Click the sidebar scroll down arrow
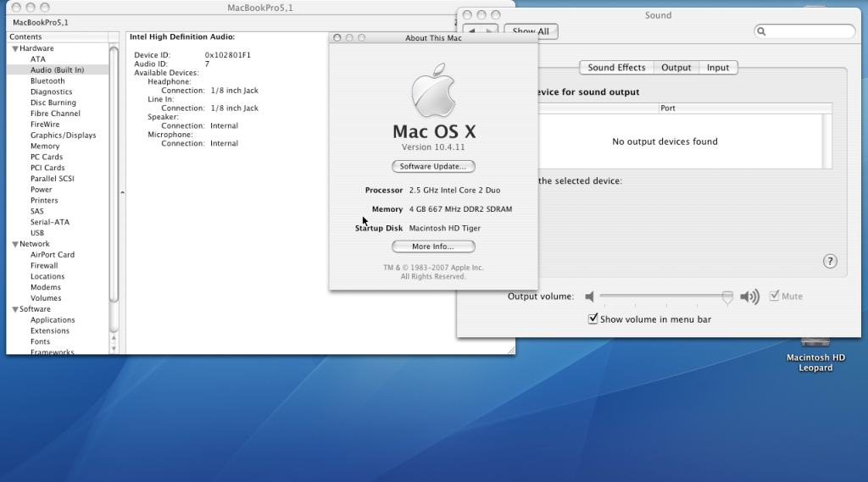This screenshot has height=482, width=868. [x=114, y=347]
